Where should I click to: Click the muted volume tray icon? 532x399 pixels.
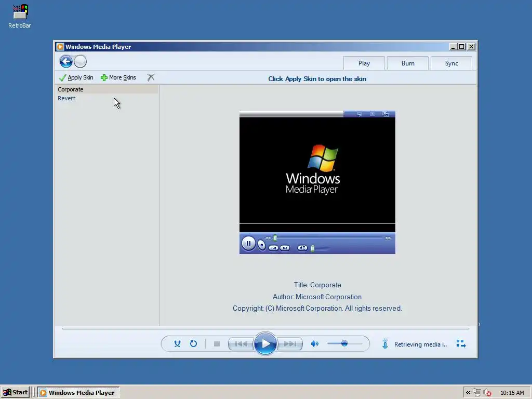point(487,393)
